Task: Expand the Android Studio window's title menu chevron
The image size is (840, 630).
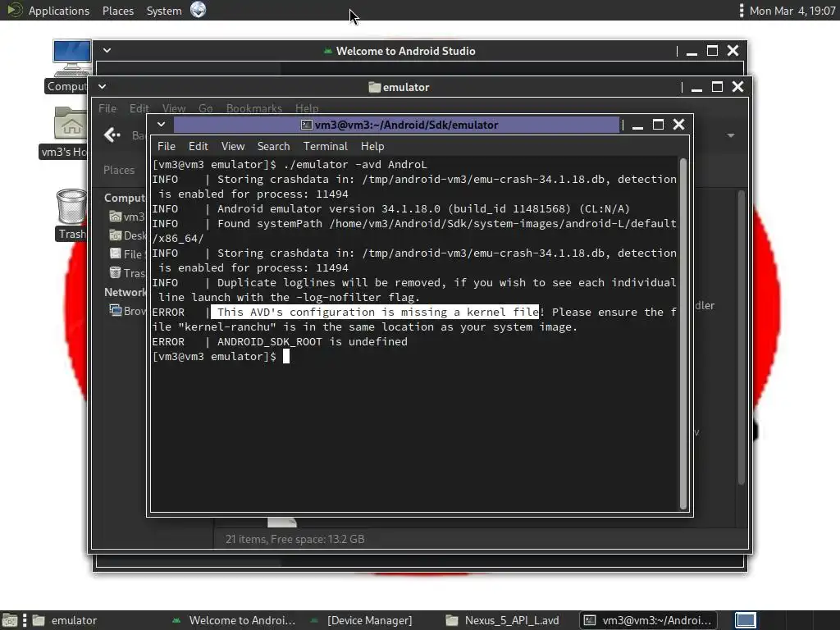Action: (x=107, y=50)
